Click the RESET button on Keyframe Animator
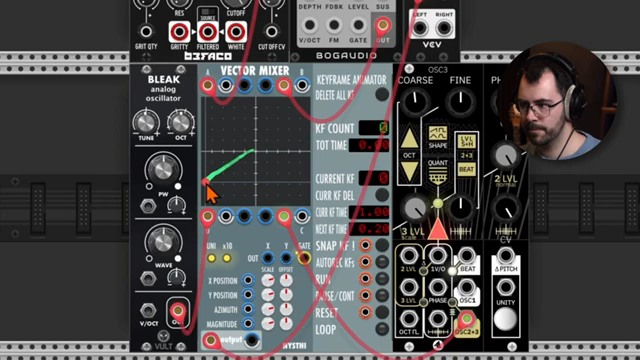The width and height of the screenshot is (640, 360). tap(382, 312)
